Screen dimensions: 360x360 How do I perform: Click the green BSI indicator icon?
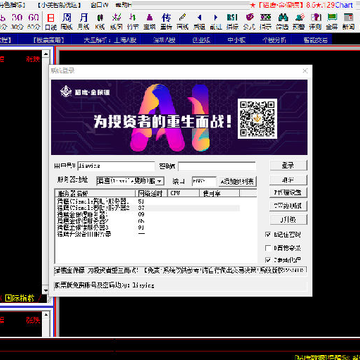point(232,21)
